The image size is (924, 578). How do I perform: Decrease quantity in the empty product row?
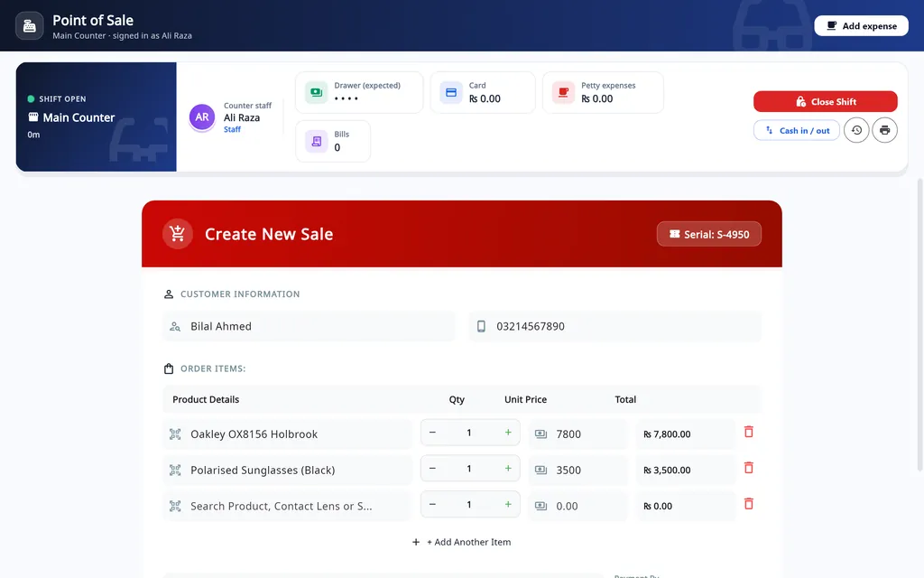click(x=432, y=504)
